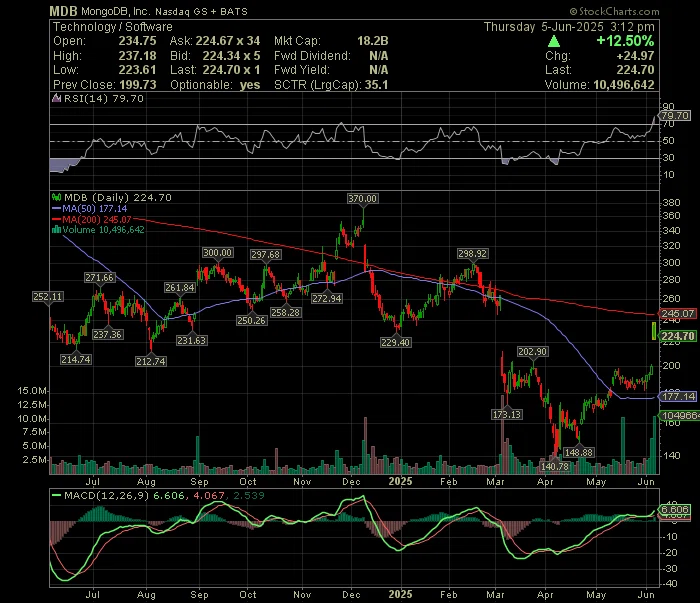Click the 298.92 February high annotation
This screenshot has width=700, height=603.
click(x=472, y=254)
